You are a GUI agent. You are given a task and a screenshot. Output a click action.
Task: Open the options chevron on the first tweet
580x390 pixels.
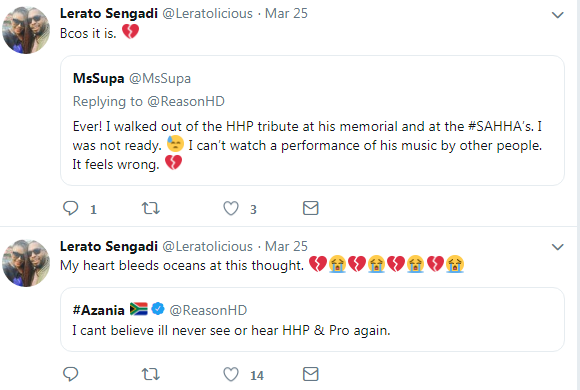pos(557,15)
